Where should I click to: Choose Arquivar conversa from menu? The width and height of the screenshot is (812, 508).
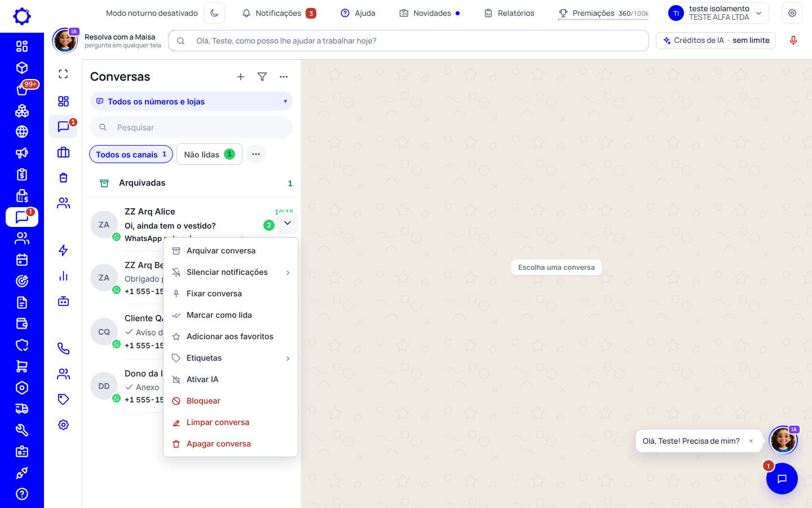[x=231, y=251]
